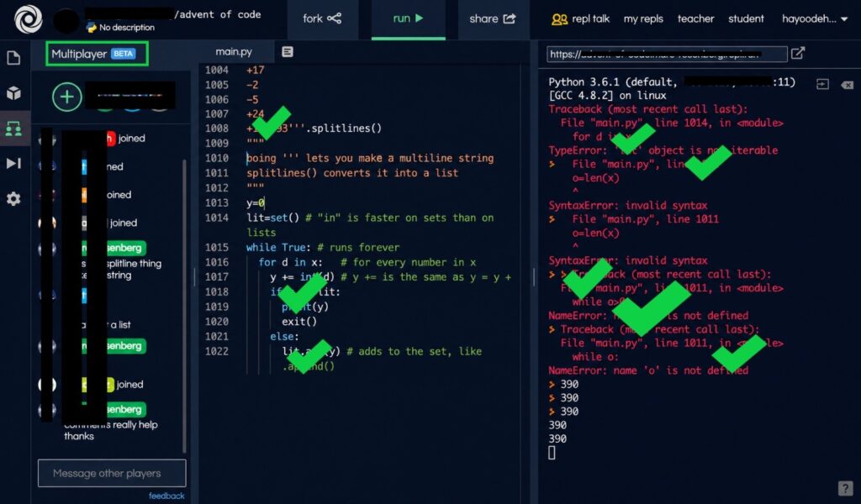Screen dimensions: 861x504
Task: Open the student page
Action: tap(746, 18)
